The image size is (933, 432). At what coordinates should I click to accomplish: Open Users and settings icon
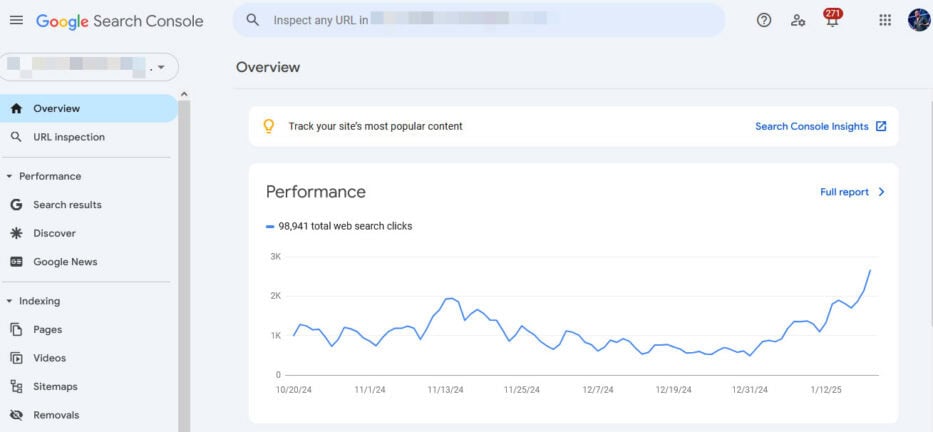pos(798,20)
